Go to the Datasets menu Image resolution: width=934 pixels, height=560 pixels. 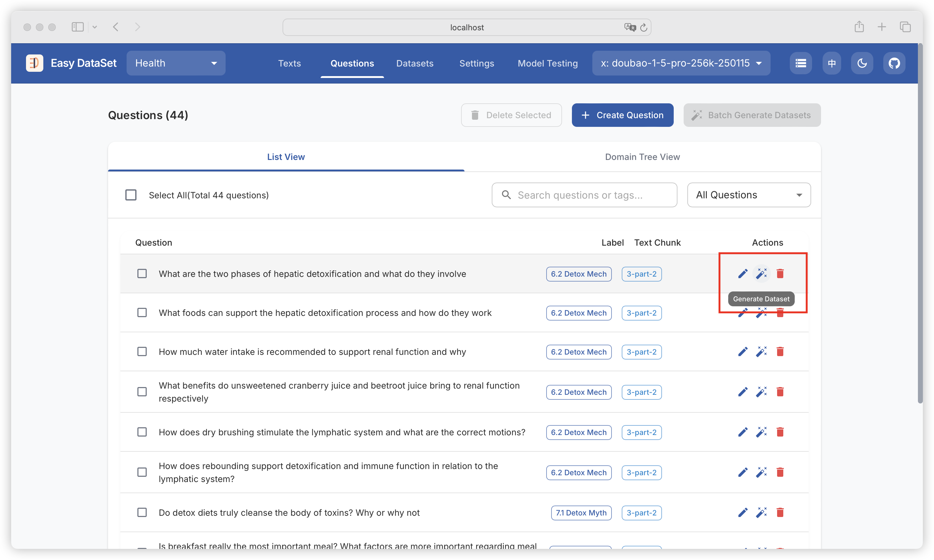tap(414, 63)
